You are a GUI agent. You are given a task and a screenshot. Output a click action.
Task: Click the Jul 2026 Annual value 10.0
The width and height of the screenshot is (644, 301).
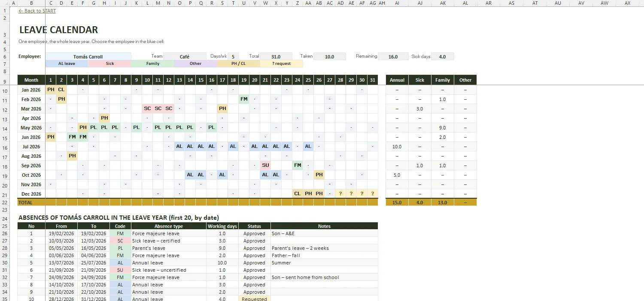[x=397, y=147]
